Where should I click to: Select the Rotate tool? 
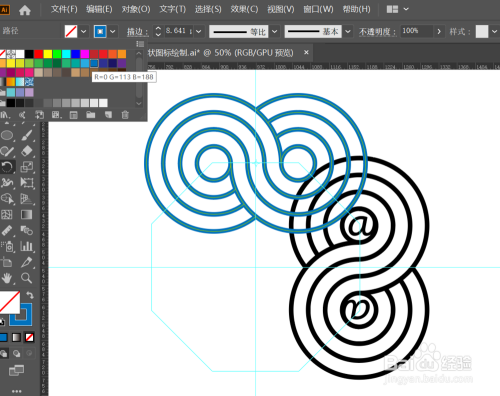coord(7,167)
